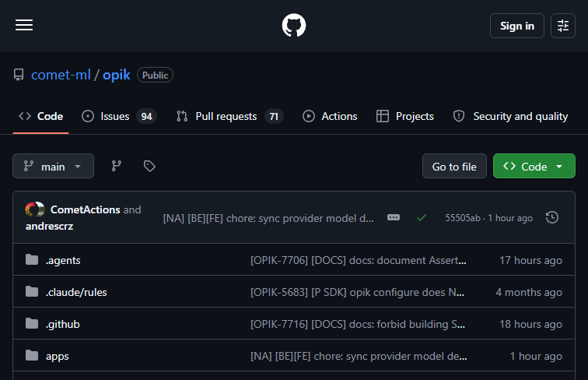Click the Pull requests count 71 badge
The width and height of the screenshot is (588, 380).
point(274,116)
